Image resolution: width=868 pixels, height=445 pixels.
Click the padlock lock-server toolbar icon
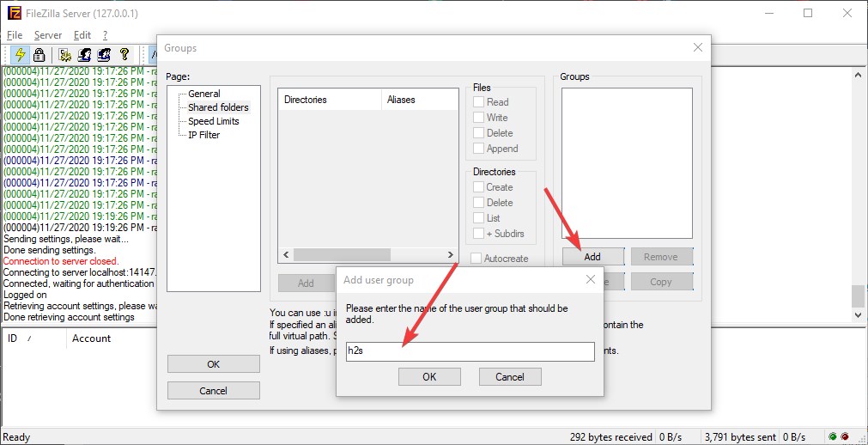tap(39, 54)
